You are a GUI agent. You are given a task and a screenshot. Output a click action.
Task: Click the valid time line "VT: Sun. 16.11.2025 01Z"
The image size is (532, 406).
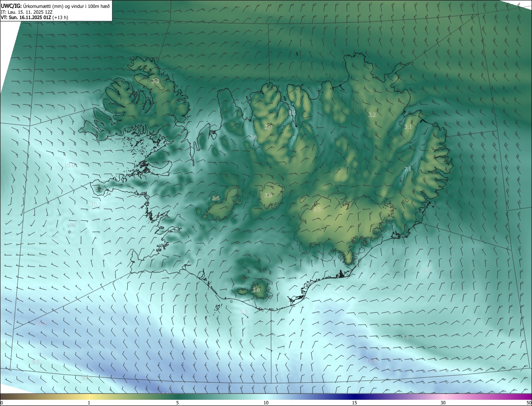click(26, 17)
